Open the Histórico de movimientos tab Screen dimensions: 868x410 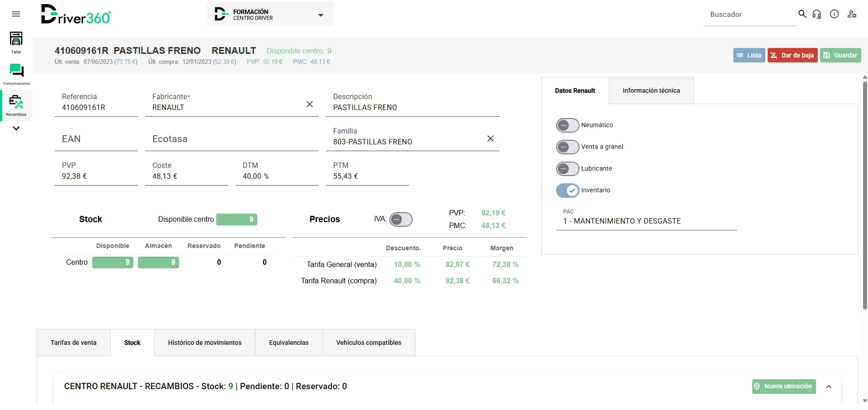[x=205, y=343]
